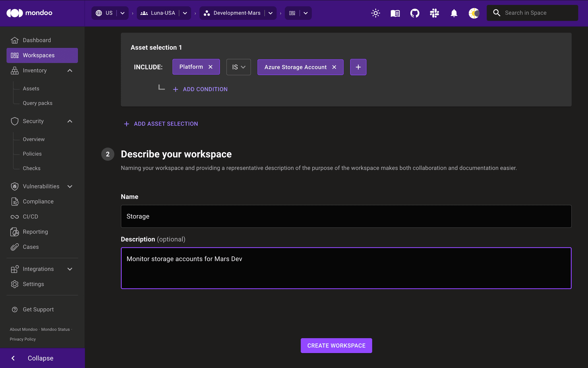
Task: Go to Compliance in sidebar
Action: coord(38,202)
